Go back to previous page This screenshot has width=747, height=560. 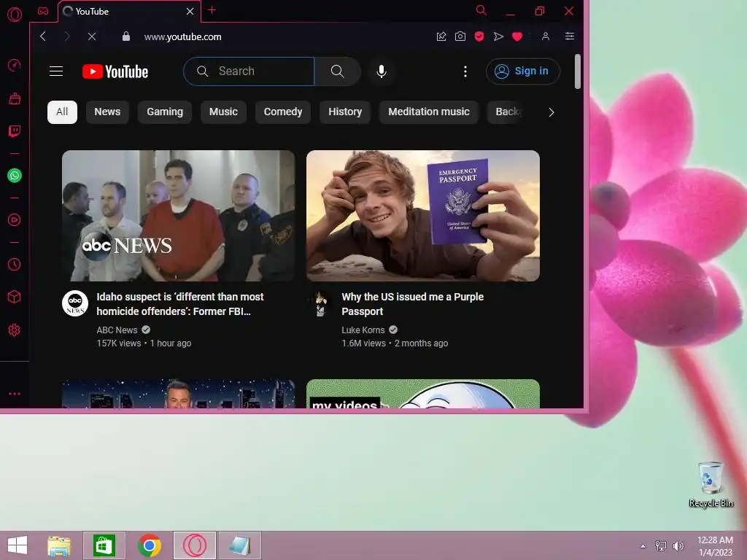(x=43, y=36)
